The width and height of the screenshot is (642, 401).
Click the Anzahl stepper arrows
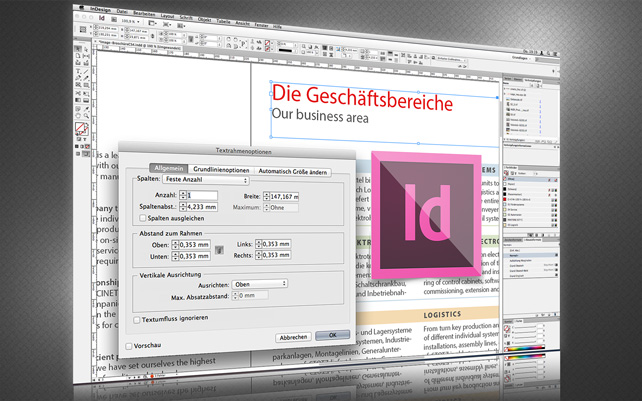pos(183,195)
